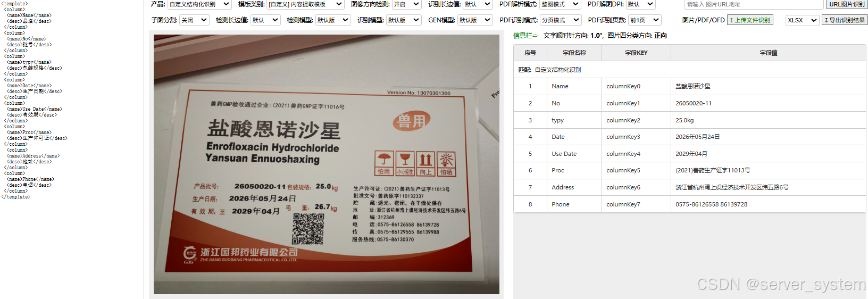The height and width of the screenshot is (299, 868).
Task: Click the columnKey7 cell
Action: [636, 204]
